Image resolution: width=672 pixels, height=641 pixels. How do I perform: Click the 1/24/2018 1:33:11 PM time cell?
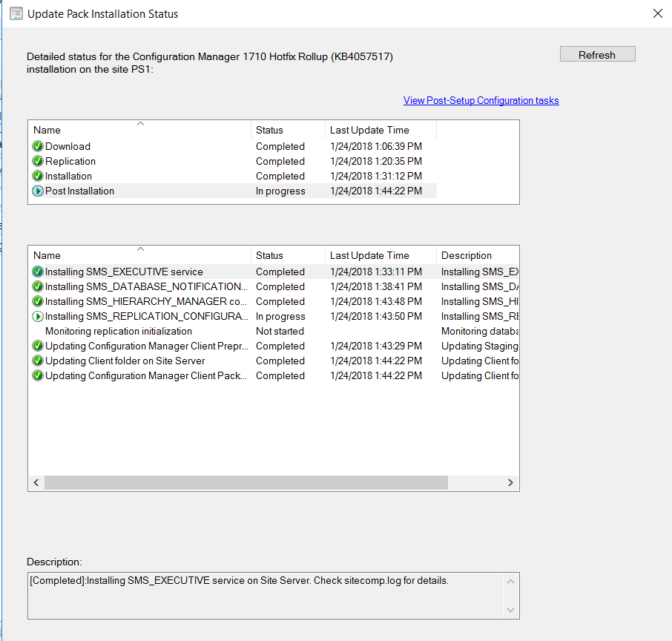tap(376, 272)
